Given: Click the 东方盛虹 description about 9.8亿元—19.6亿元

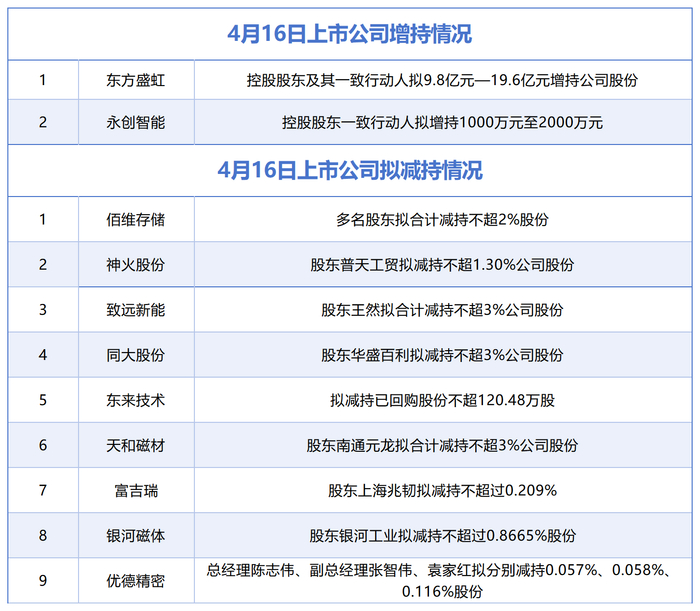Looking at the screenshot, I should click(x=442, y=80).
